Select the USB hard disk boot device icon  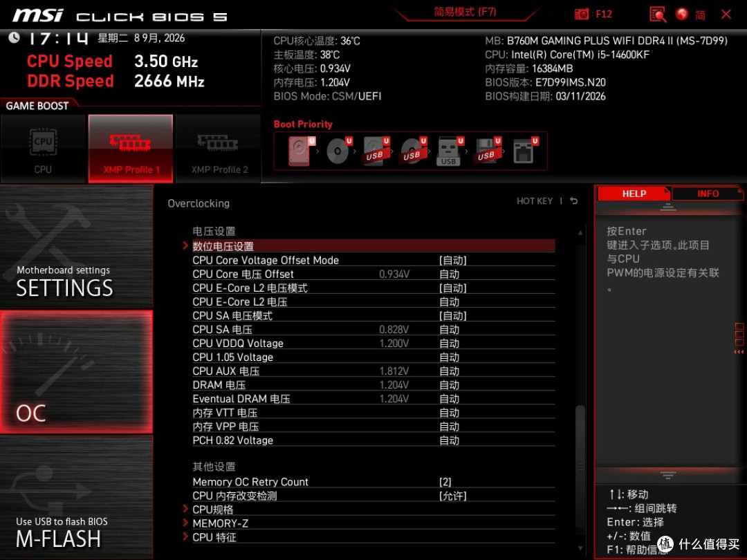pyautogui.click(x=376, y=151)
